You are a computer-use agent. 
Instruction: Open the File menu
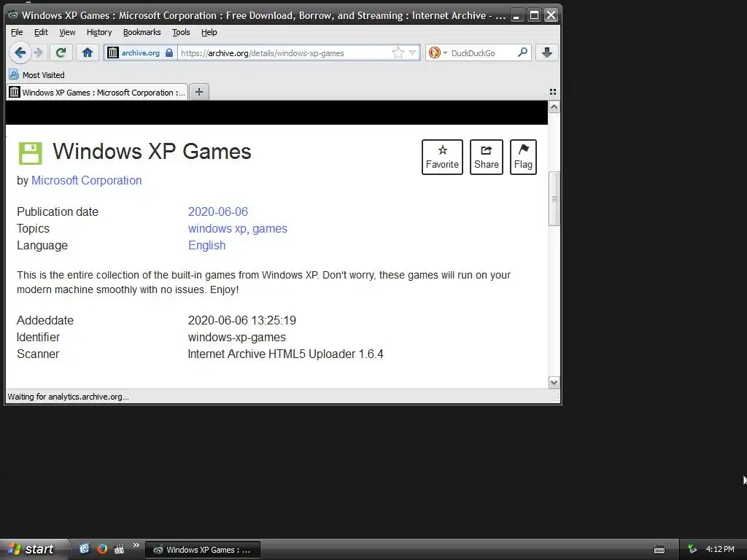[x=17, y=32]
